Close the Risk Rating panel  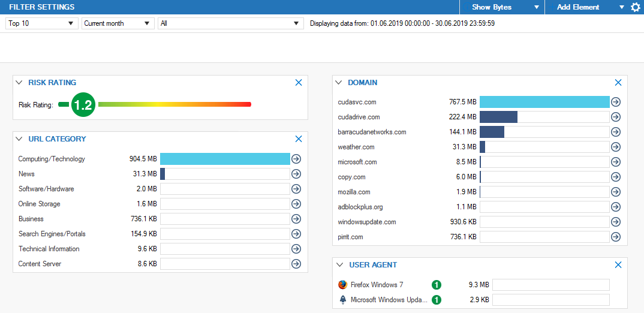coord(299,83)
